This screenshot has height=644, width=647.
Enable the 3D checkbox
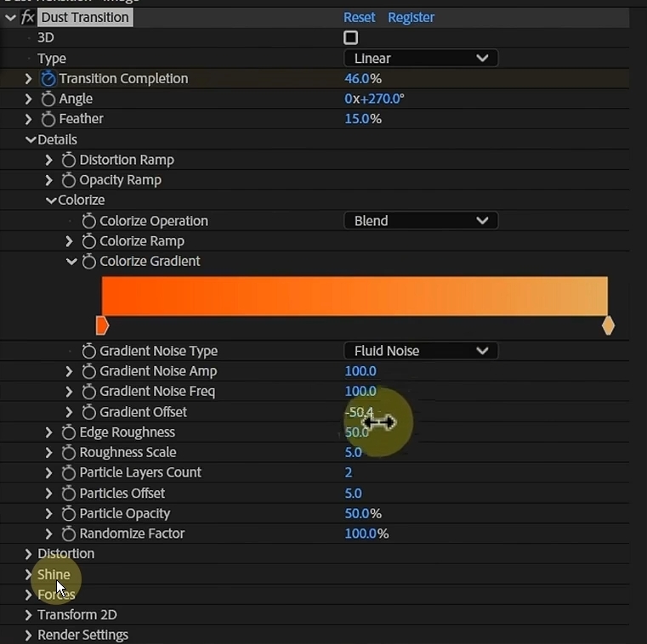tap(350, 37)
